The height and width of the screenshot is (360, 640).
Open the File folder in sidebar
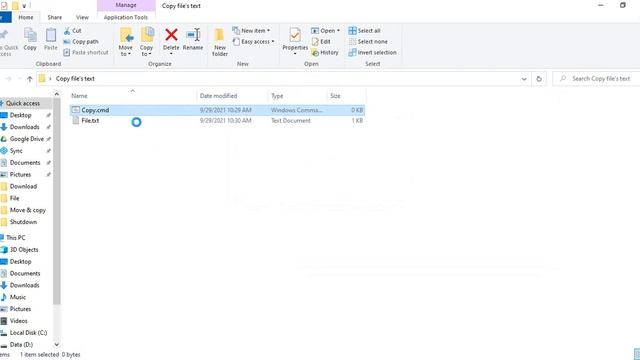point(15,198)
